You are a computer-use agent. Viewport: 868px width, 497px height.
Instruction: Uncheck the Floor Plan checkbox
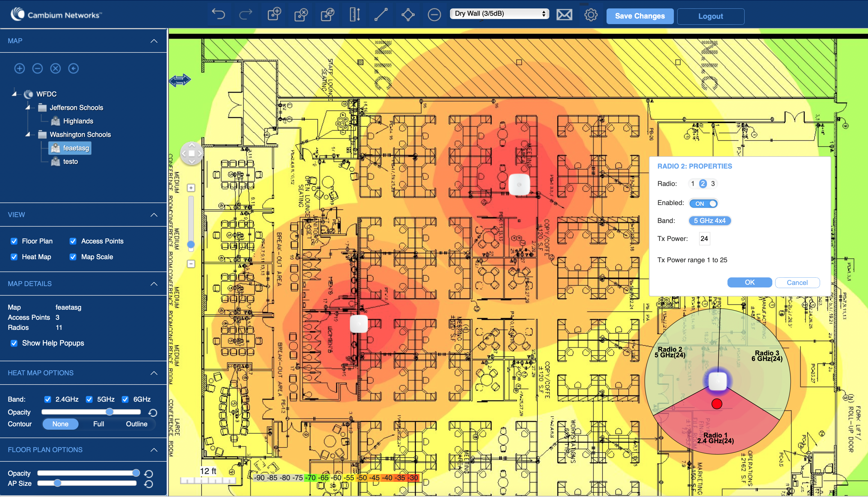(14, 241)
